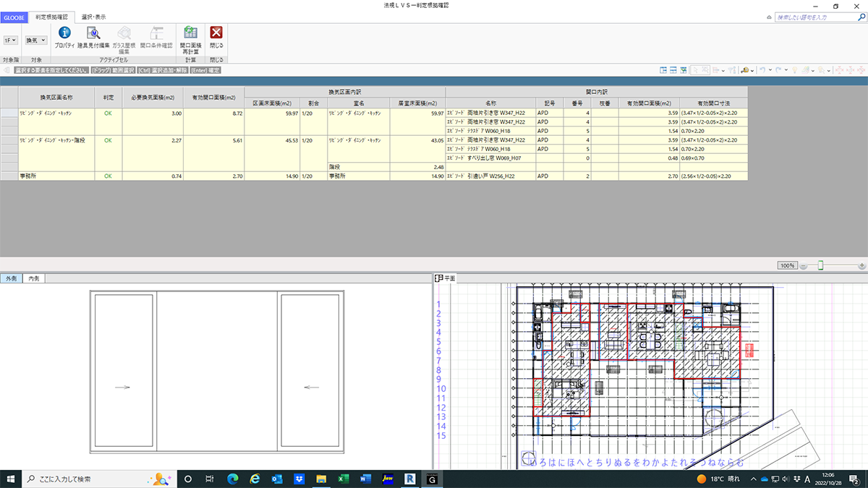Select the 判定根拠確認 ribbon tab

(51, 16)
